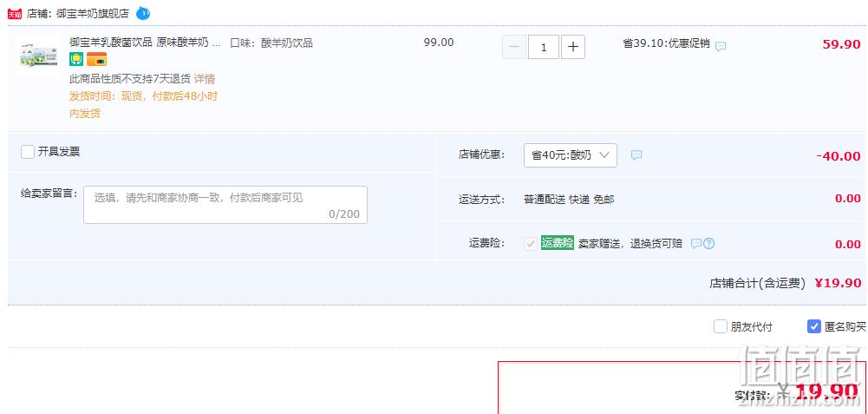Viewport: 868px width, 414px height.
Task: Click the 省39.10:优惠促销 promotion text
Action: click(x=667, y=43)
